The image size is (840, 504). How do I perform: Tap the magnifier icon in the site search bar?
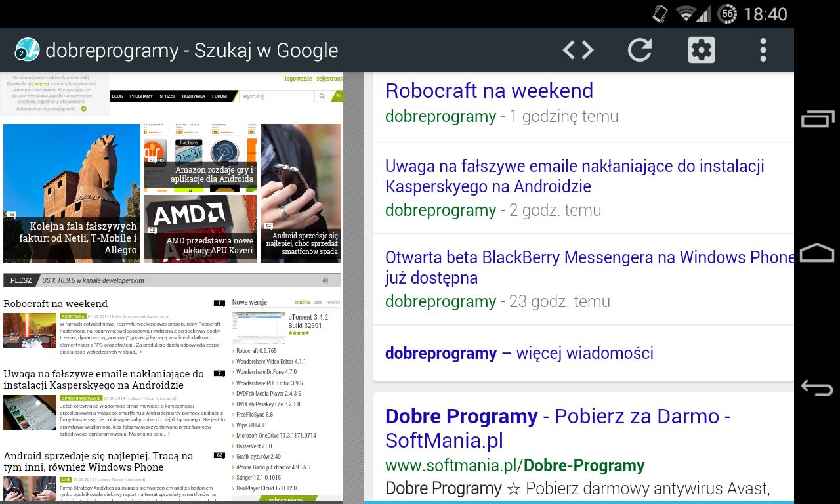click(x=322, y=96)
